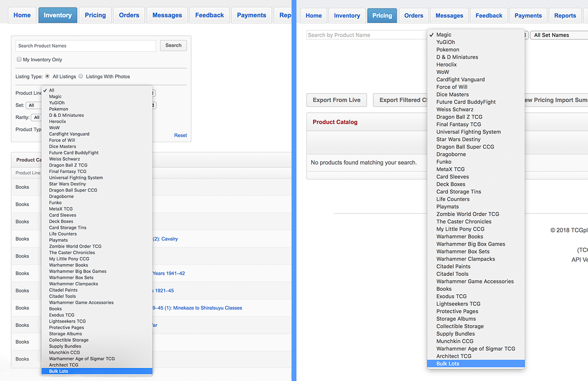Select Warhammer Clampacks in the right dropdown list

coord(476,259)
